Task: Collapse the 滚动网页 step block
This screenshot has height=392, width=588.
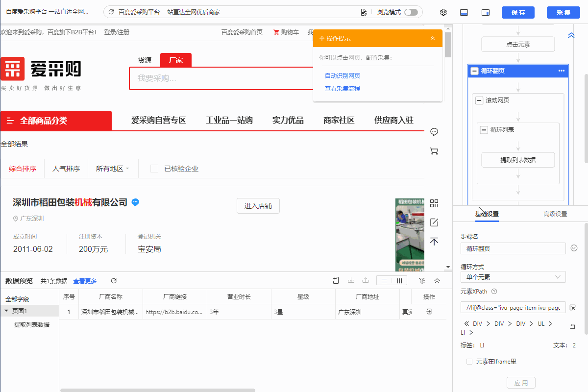Action: 479,100
